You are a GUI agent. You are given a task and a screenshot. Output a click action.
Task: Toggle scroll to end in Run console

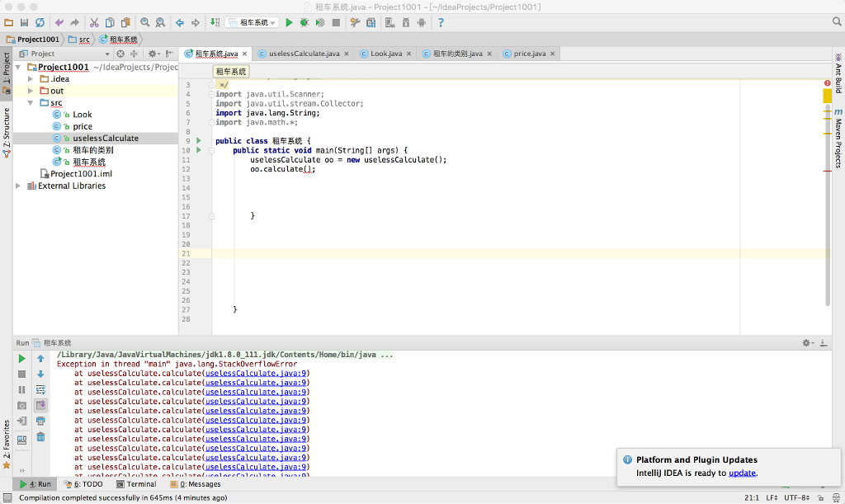[40, 405]
